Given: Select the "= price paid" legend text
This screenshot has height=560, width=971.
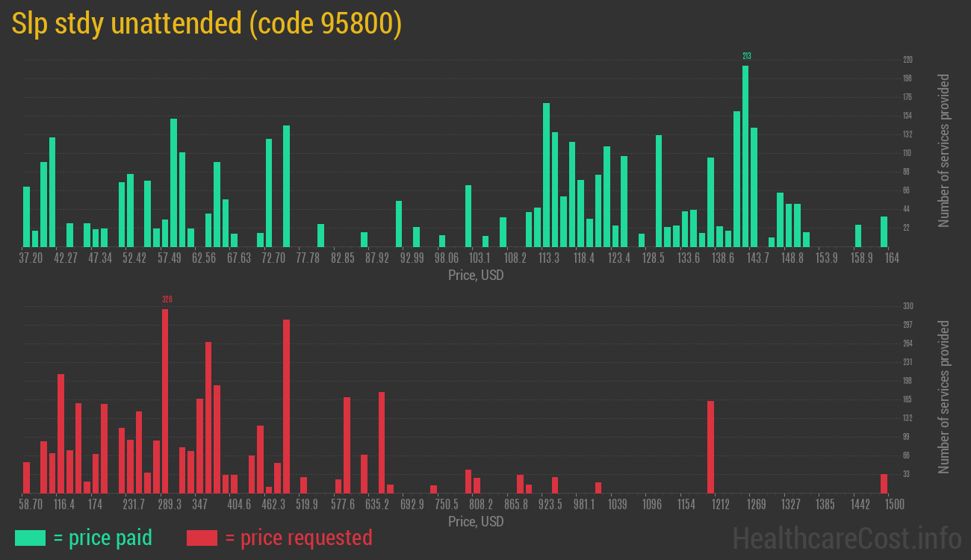Looking at the screenshot, I should tap(103, 538).
